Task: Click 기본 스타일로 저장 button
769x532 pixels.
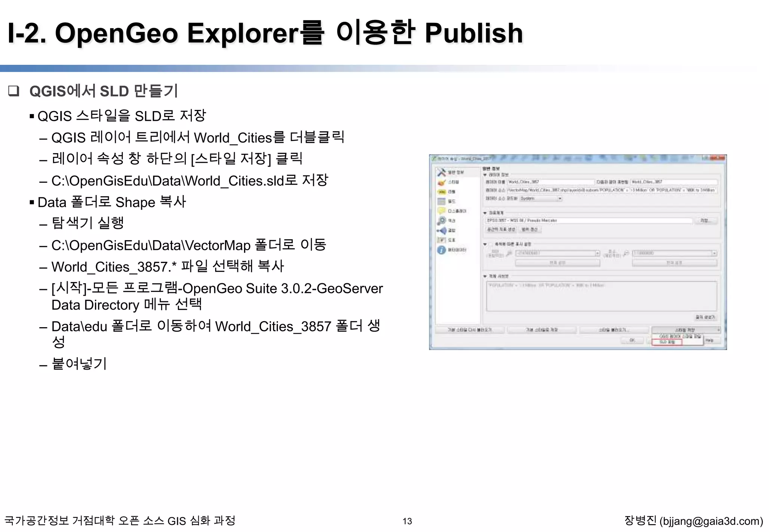Action: pyautogui.click(x=541, y=330)
